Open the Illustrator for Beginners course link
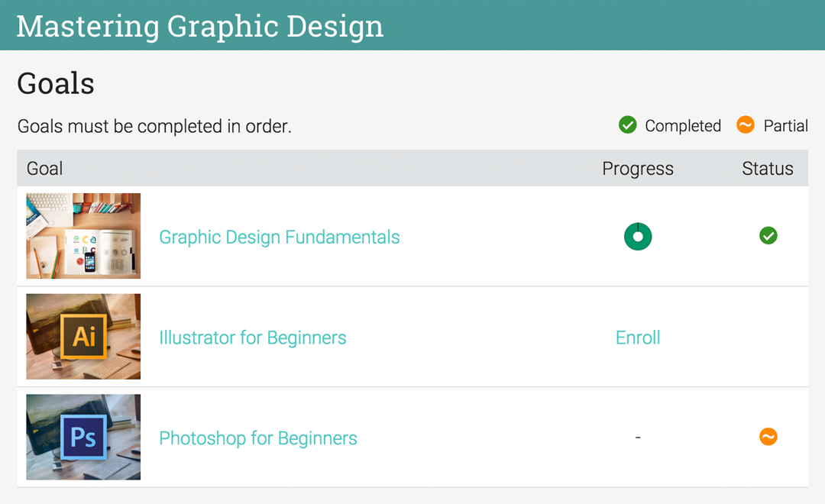 pos(253,338)
